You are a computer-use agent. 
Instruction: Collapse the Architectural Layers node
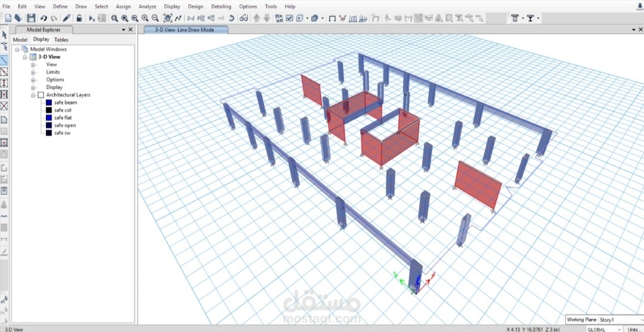[33, 95]
